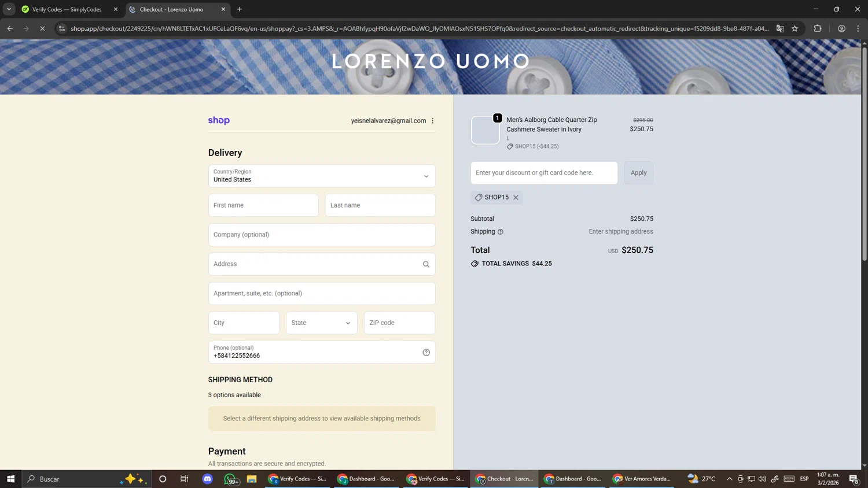Click the shipping info question icon
The image size is (868, 488).
tap(501, 232)
